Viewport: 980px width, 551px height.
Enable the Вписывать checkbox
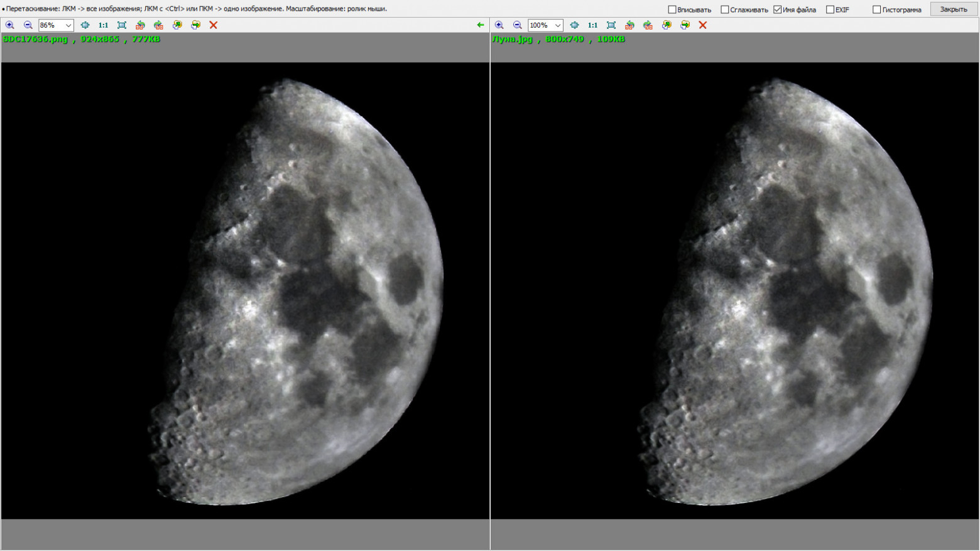point(672,9)
